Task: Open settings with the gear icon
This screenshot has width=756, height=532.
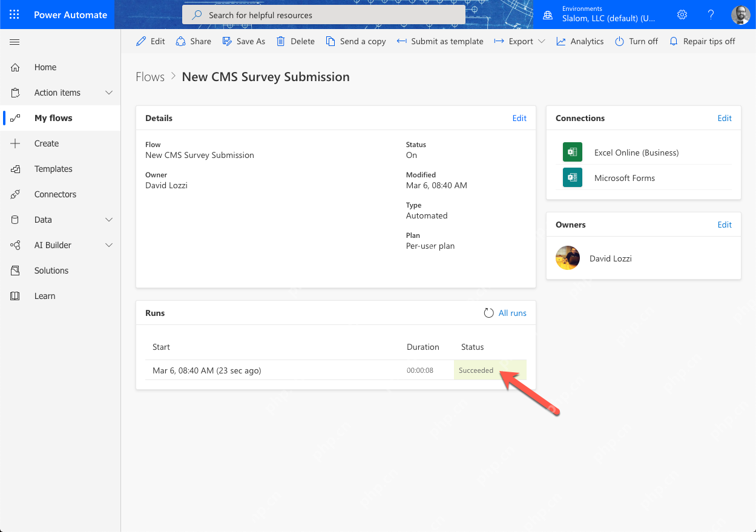Action: (x=682, y=15)
